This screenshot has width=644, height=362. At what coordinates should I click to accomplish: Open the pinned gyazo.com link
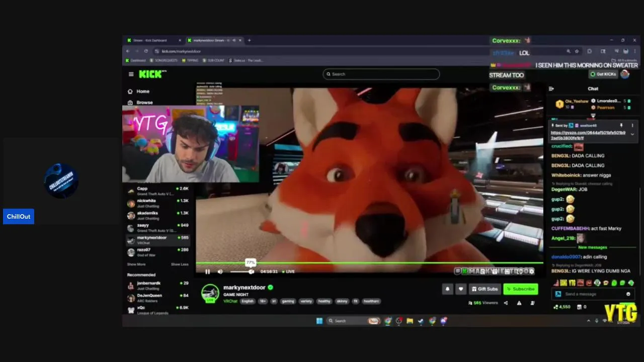click(588, 135)
